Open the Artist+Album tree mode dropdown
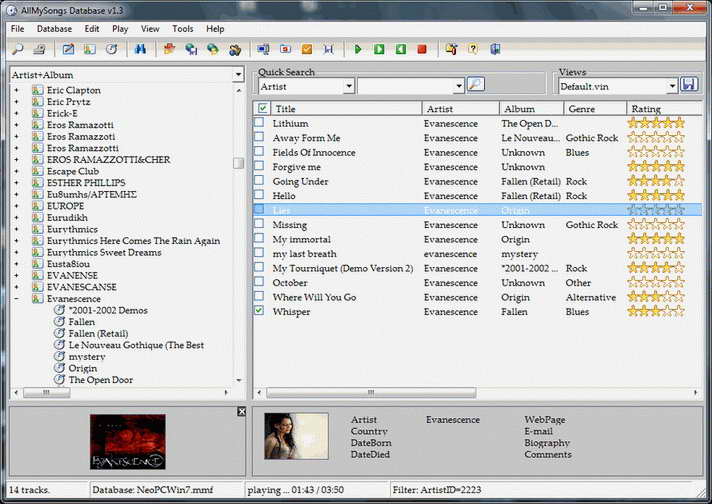This screenshot has width=712, height=504. [x=238, y=74]
